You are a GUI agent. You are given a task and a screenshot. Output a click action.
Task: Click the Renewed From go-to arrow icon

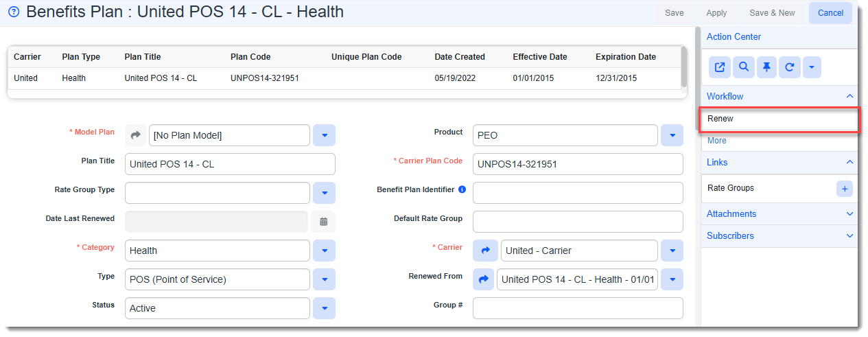pyautogui.click(x=484, y=279)
